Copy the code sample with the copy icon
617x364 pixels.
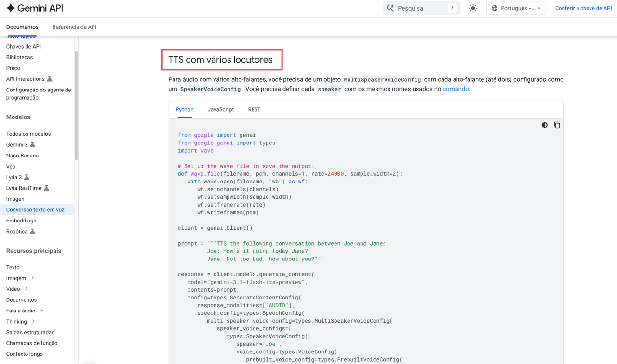557,125
